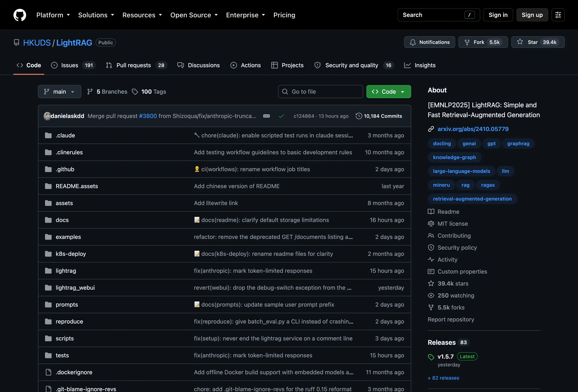Open the lightrag_webui folder
The image size is (578, 392).
75,288
